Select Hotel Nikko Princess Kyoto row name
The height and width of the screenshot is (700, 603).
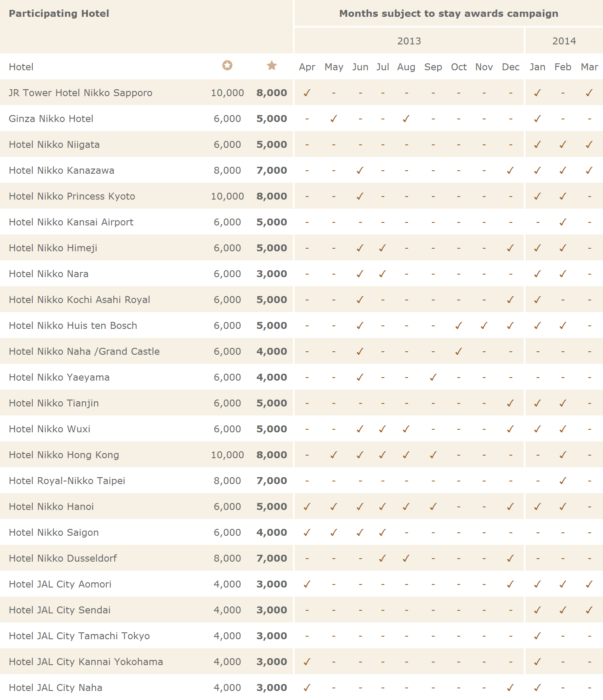point(72,196)
